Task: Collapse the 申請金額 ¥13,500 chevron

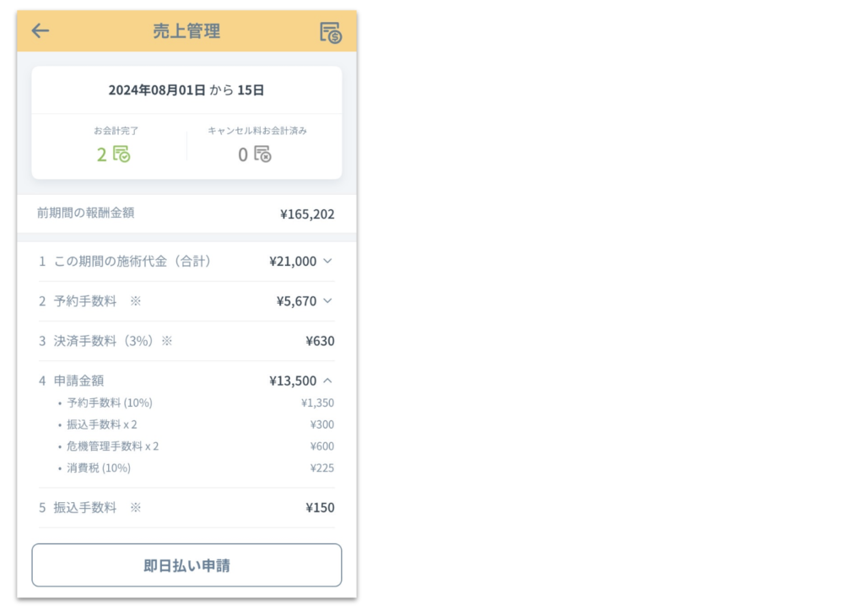Action: (327, 381)
